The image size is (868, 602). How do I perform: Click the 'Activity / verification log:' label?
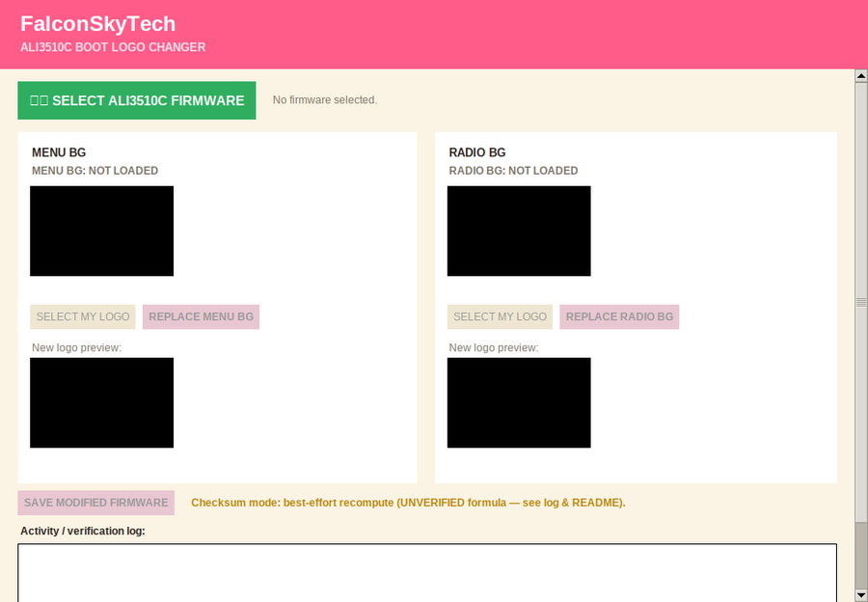click(x=83, y=532)
